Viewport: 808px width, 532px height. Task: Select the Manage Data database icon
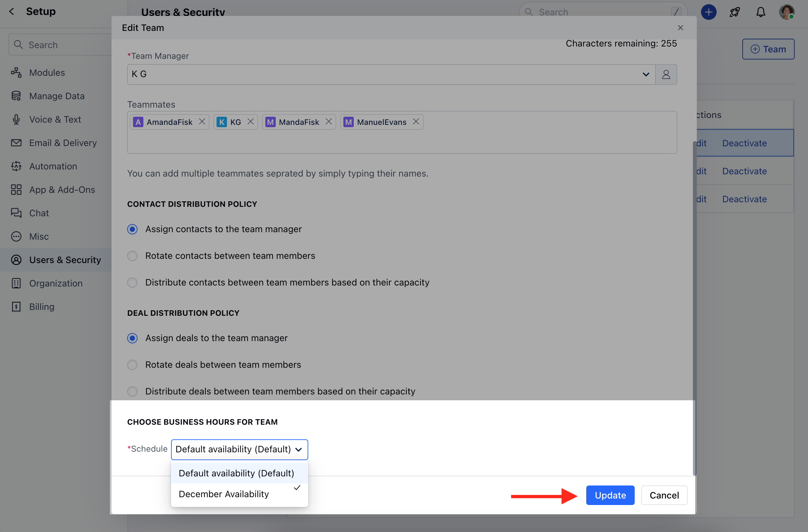(16, 96)
